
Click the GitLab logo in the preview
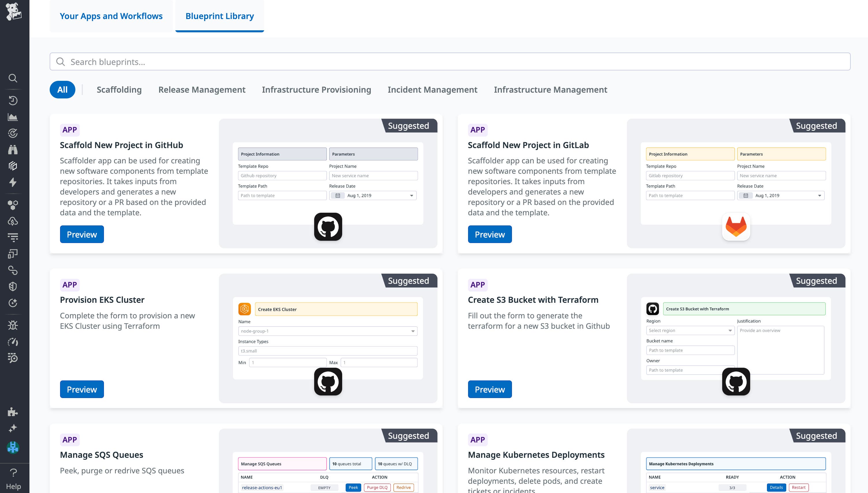[x=735, y=227]
